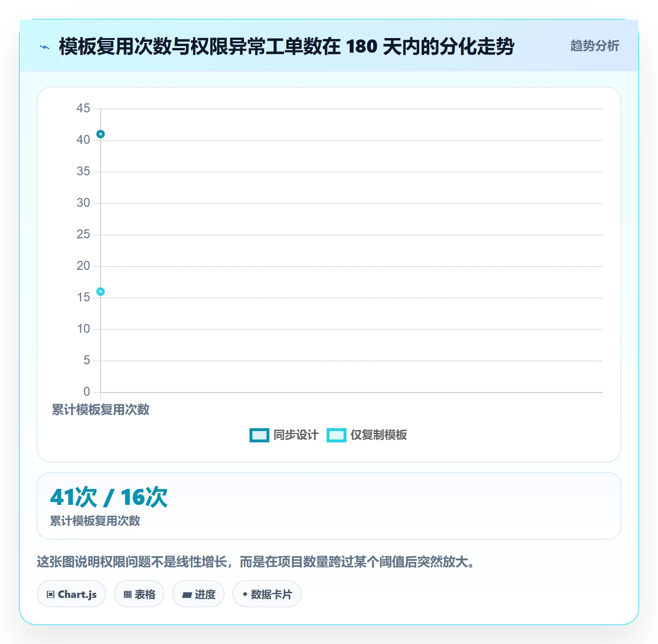Screen dimensions: 658x644
Task: Click the 同步设计 legend color box
Action: (259, 435)
